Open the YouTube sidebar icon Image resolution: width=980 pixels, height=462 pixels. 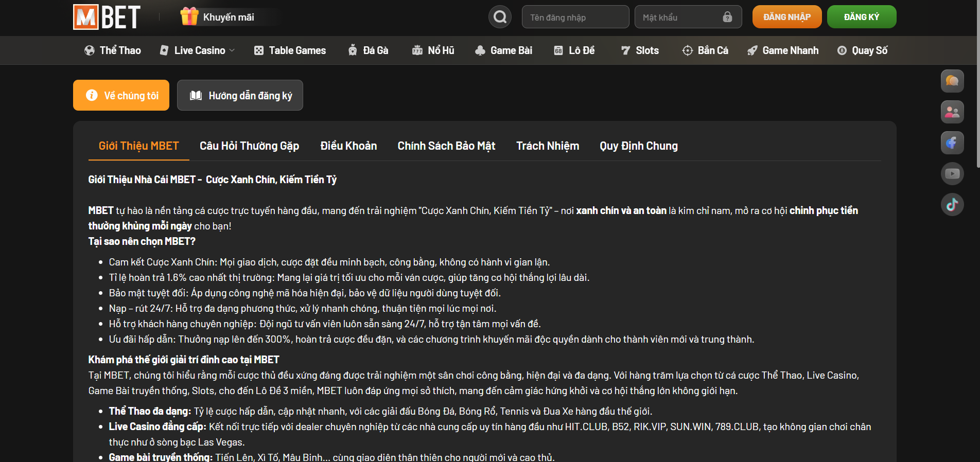(x=952, y=173)
